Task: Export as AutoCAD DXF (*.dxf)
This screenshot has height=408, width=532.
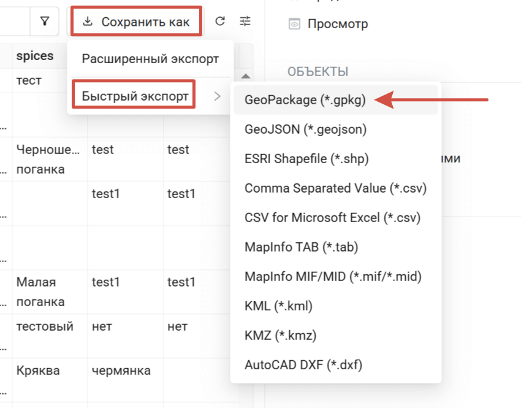Action: (x=303, y=365)
